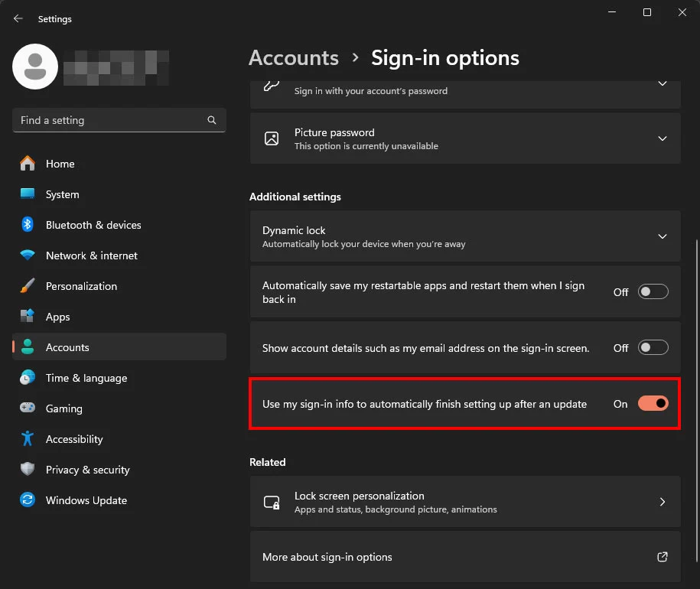This screenshot has width=700, height=589.
Task: Click the Home house icon
Action: click(x=28, y=164)
